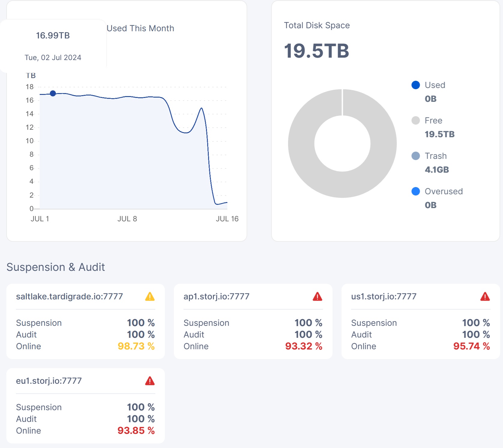
Task: Click the saltlake.tardigrade.io yellow warning icon
Action: [150, 297]
